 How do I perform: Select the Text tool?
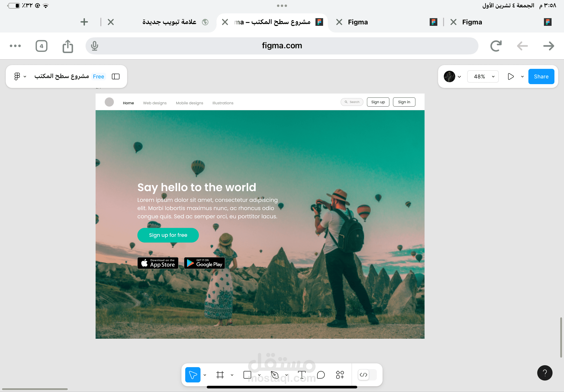pos(302,375)
